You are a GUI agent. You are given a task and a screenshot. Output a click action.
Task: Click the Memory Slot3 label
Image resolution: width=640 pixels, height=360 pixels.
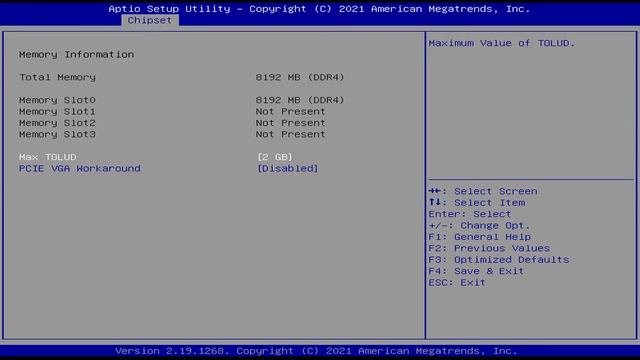(57, 134)
